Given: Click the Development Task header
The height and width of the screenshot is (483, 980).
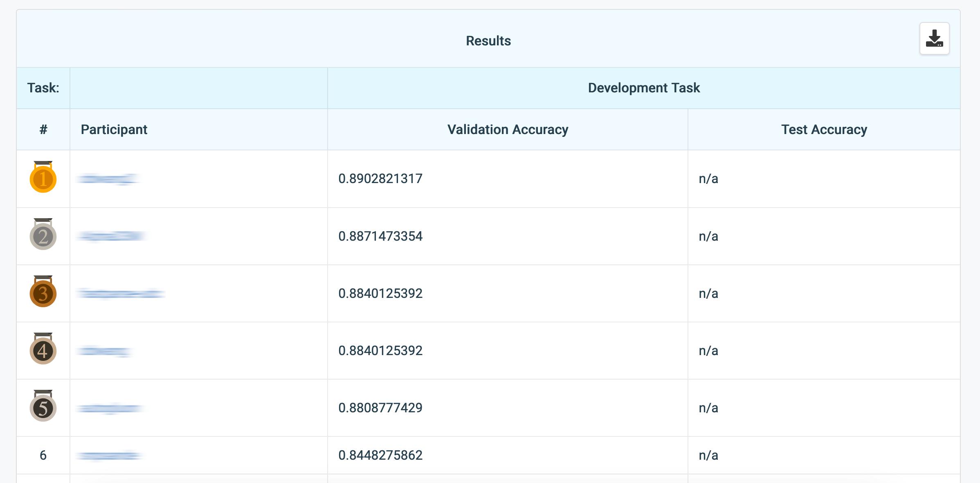Looking at the screenshot, I should click(644, 88).
